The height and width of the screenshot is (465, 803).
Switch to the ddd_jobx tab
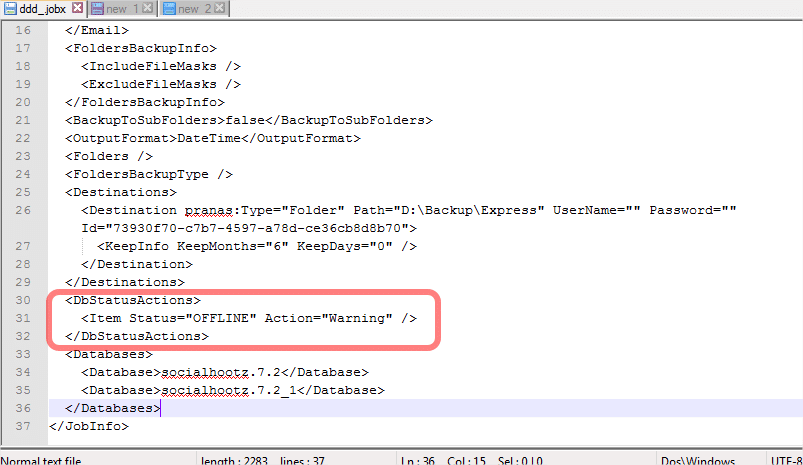point(43,9)
